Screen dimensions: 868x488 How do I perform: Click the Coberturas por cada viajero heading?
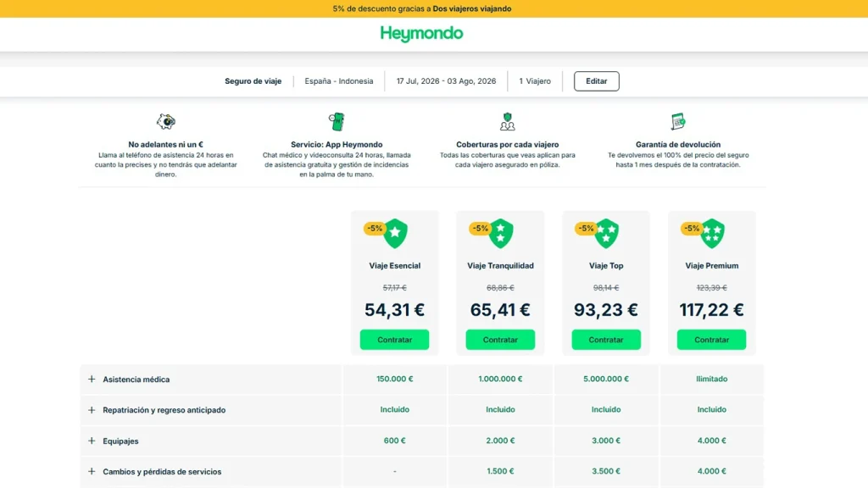(x=508, y=144)
